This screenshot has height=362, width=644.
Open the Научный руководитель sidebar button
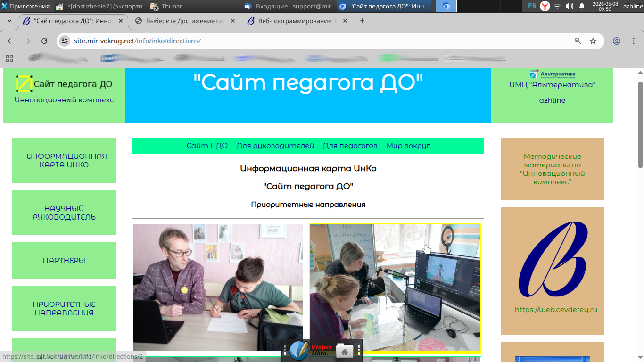click(x=64, y=213)
